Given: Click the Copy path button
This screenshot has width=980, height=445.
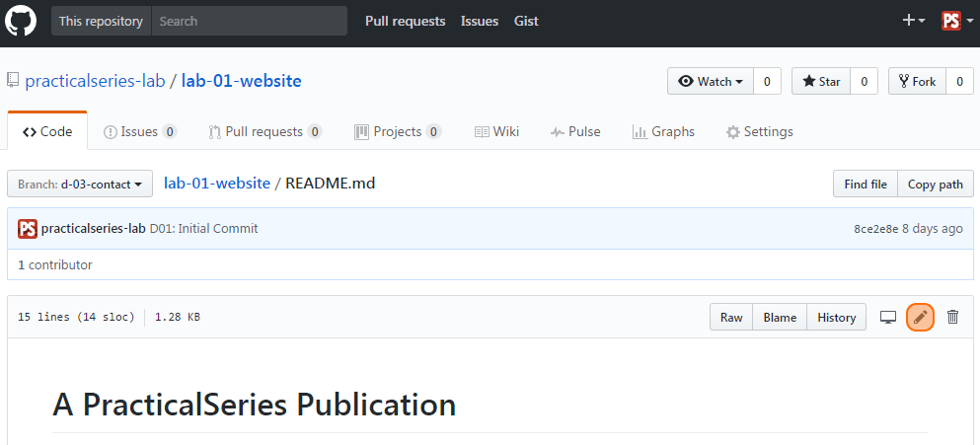Looking at the screenshot, I should coord(935,184).
